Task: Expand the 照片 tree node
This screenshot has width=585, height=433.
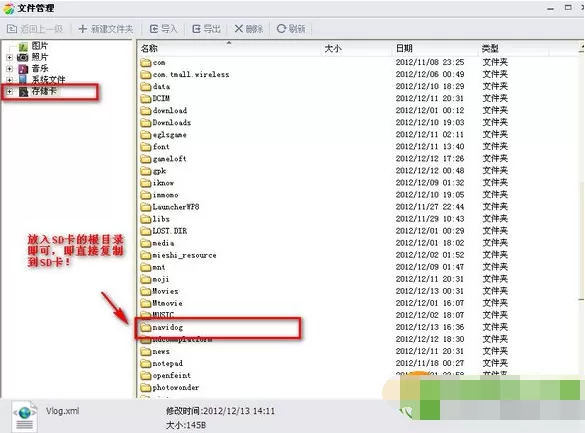Action: pyautogui.click(x=10, y=57)
